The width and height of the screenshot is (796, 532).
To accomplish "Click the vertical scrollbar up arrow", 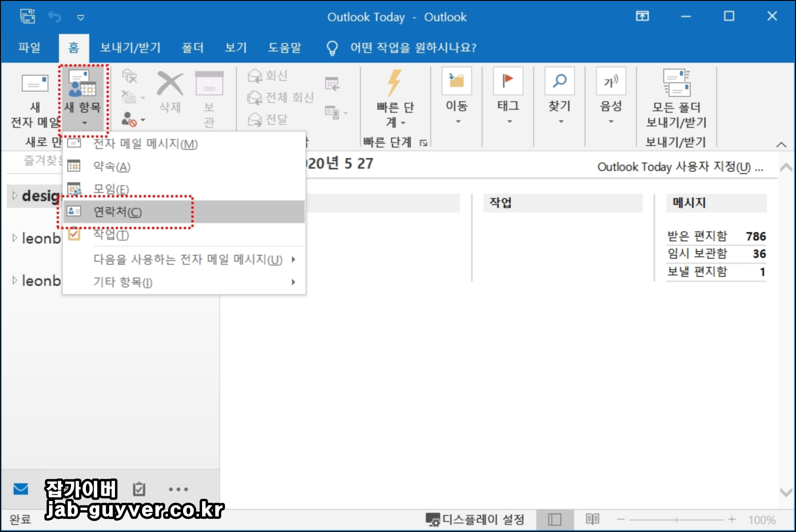I will (x=786, y=167).
